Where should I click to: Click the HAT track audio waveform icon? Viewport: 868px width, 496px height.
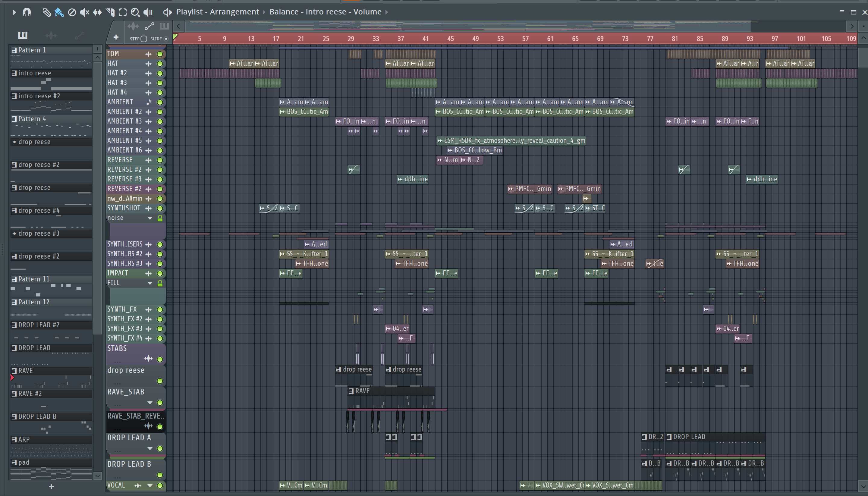(x=149, y=63)
